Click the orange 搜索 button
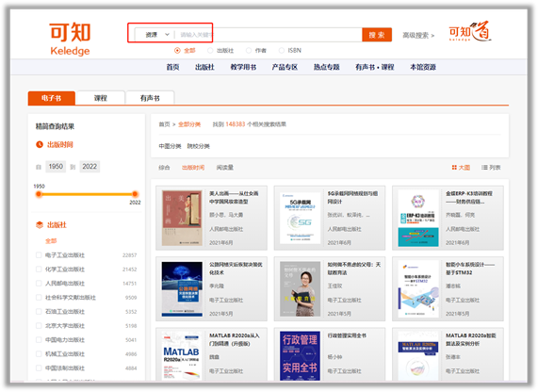The height and width of the screenshot is (392, 538). click(377, 35)
